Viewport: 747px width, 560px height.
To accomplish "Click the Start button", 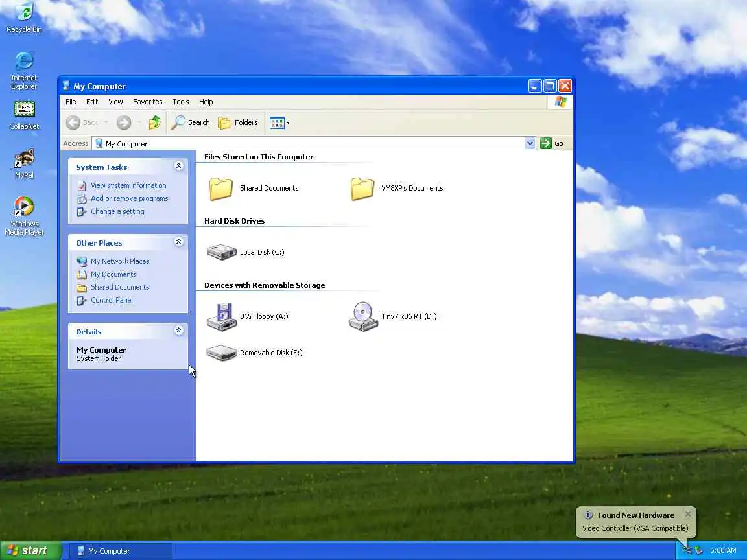I will (x=30, y=550).
